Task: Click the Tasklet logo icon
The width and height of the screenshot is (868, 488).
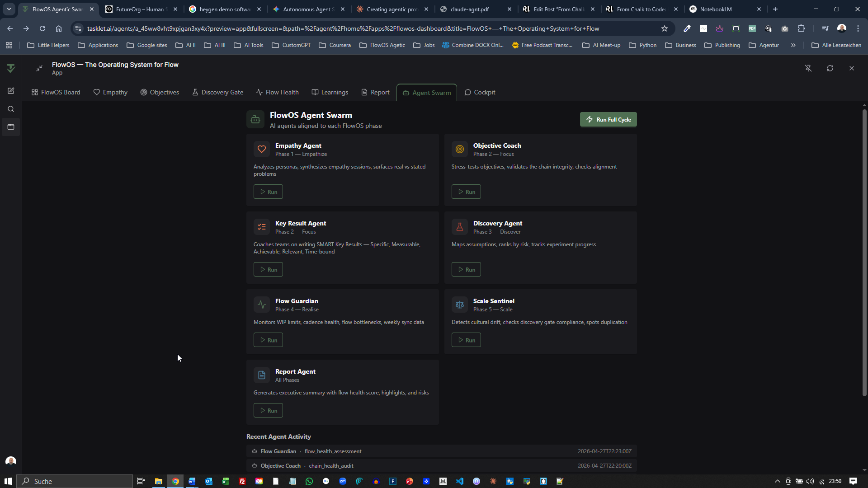Action: (11, 68)
